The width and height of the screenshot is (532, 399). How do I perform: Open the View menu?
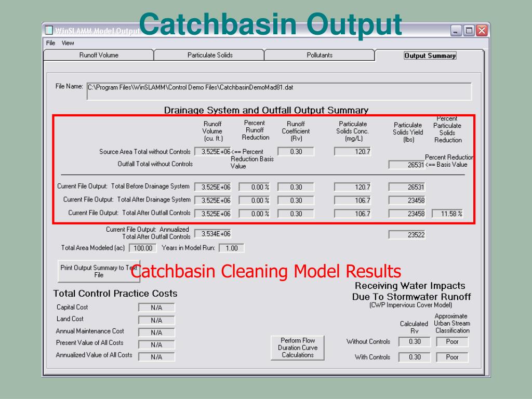(x=68, y=43)
